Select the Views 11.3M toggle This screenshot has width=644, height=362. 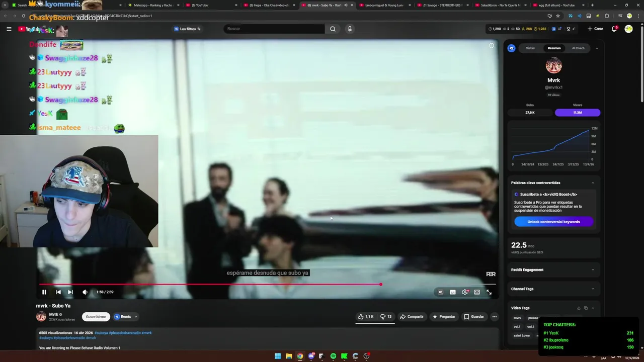point(577,113)
